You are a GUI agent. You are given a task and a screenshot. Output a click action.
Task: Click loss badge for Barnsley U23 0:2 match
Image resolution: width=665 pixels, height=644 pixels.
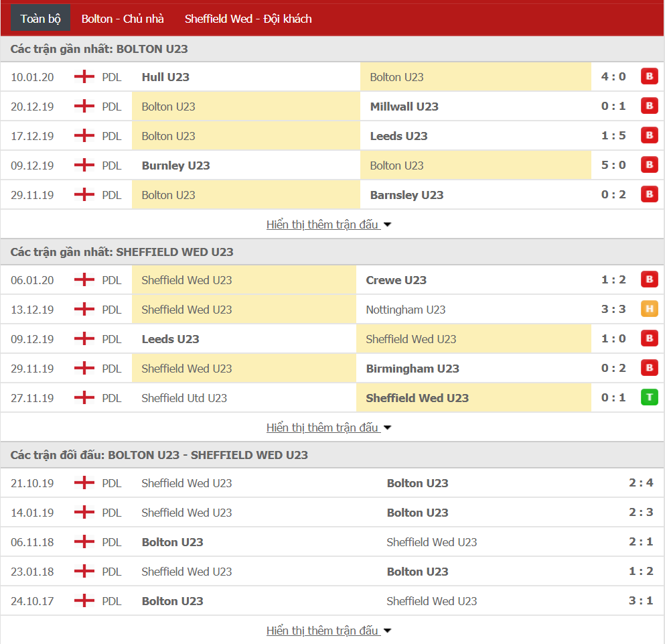click(x=650, y=194)
